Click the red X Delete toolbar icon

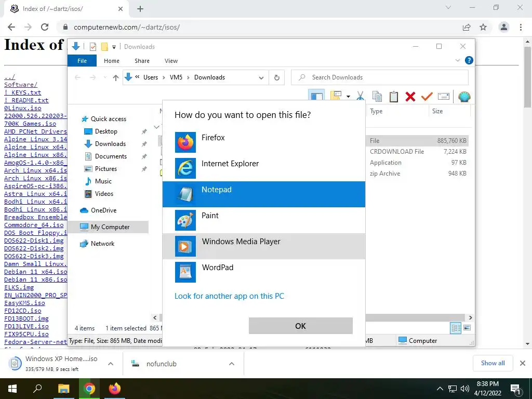pos(410,97)
